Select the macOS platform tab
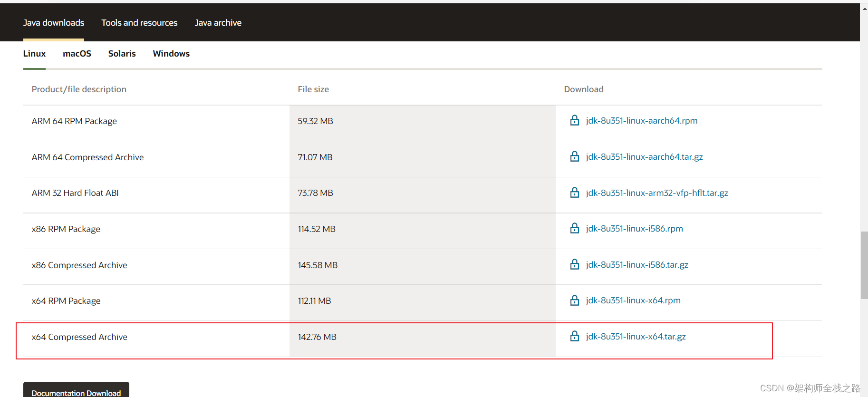The width and height of the screenshot is (868, 397). (77, 54)
